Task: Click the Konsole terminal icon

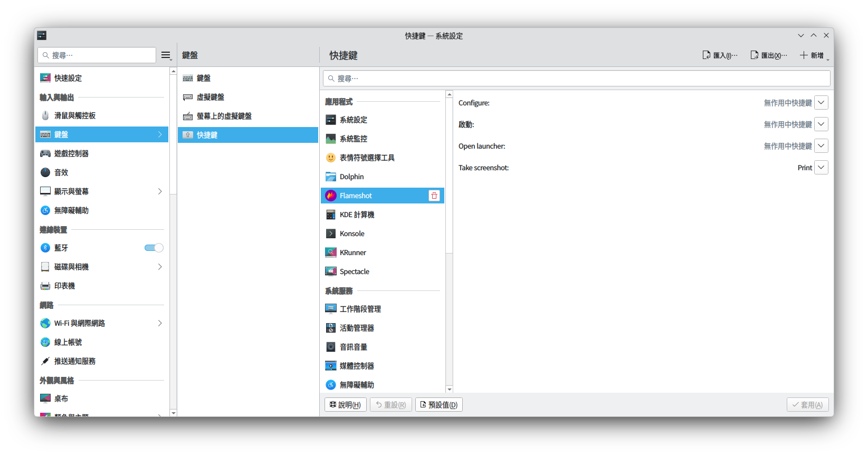Action: pyautogui.click(x=331, y=234)
